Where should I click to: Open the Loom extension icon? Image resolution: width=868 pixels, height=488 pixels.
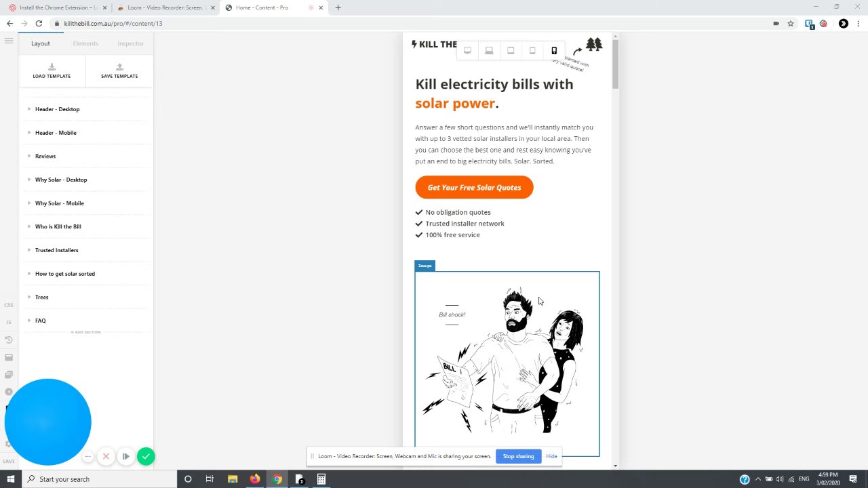pos(823,24)
